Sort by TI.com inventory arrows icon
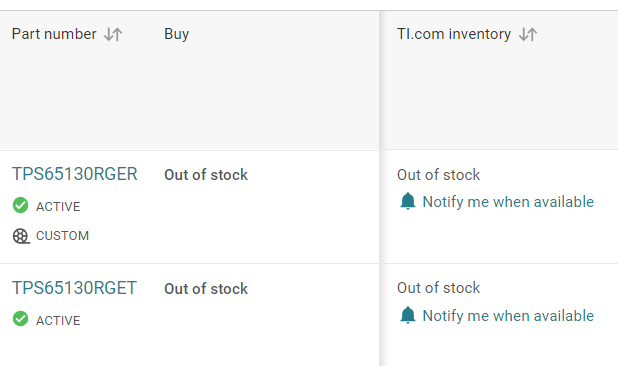 528,34
